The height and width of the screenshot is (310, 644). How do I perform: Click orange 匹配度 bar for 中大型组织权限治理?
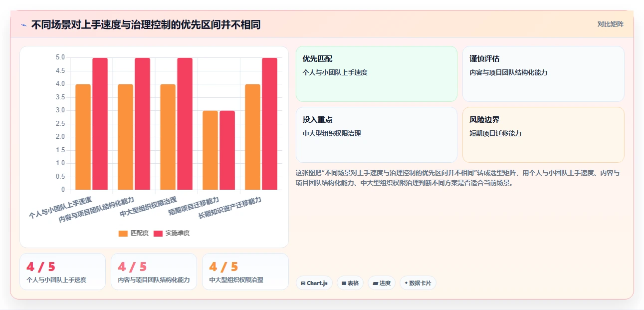tap(168, 137)
